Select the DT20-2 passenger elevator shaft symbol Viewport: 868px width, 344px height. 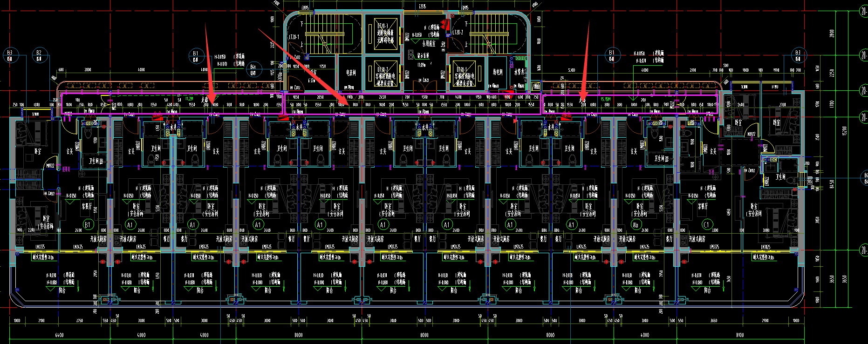[x=386, y=73]
